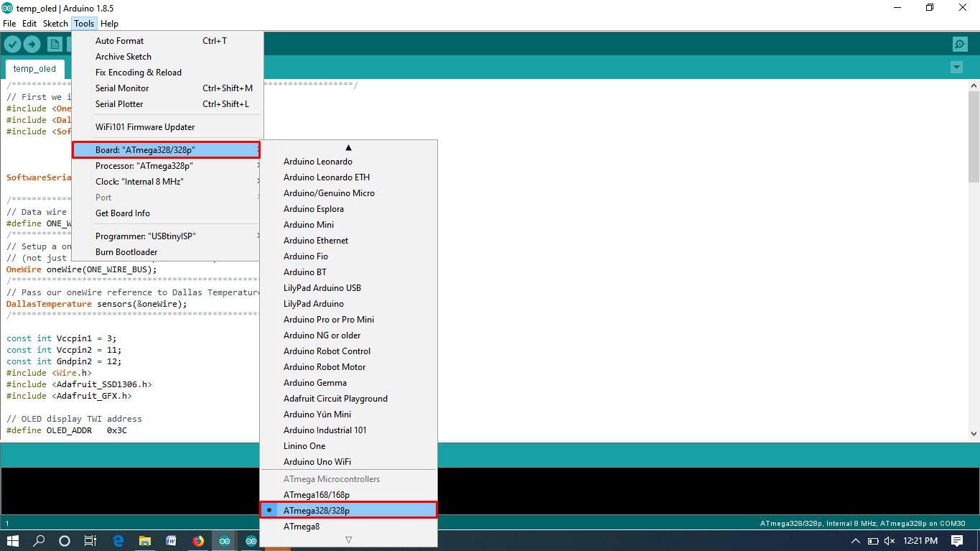Click the taskbar clock showing 12:21 PM
Screen dimensions: 980x551
click(920, 541)
